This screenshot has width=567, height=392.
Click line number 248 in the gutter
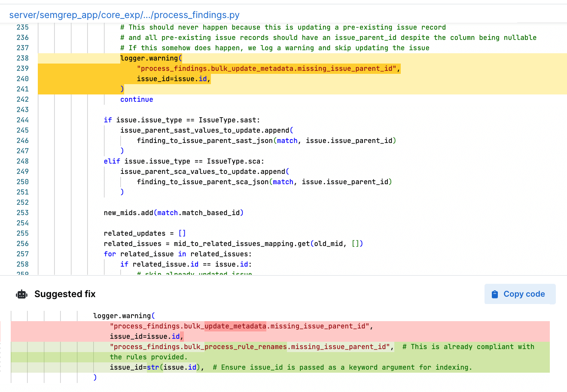pyautogui.click(x=22, y=161)
